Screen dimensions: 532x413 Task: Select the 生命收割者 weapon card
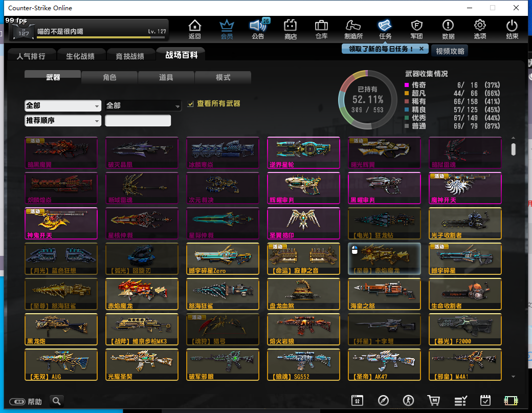point(465,294)
